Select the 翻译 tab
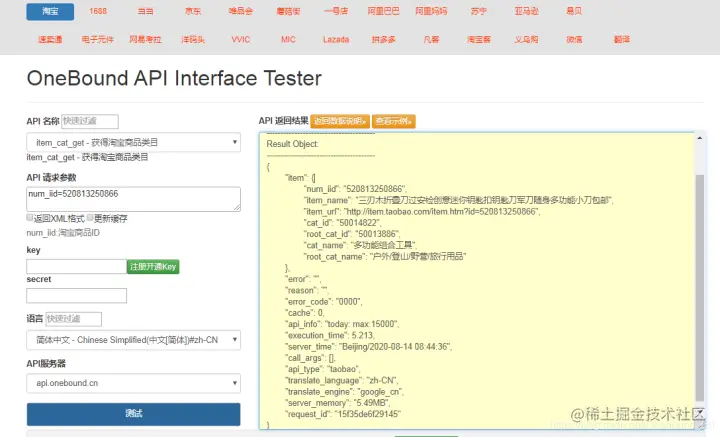The image size is (720, 437). pyautogui.click(x=622, y=39)
